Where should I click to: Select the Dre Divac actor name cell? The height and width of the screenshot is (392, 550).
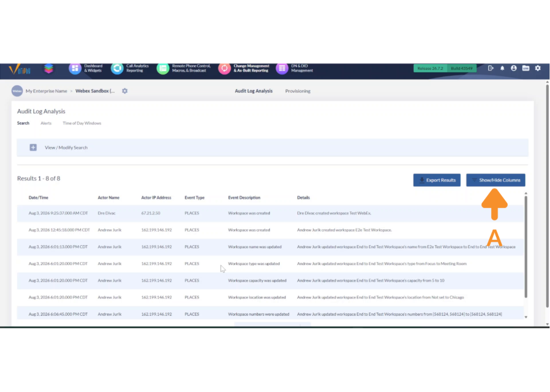coord(106,213)
